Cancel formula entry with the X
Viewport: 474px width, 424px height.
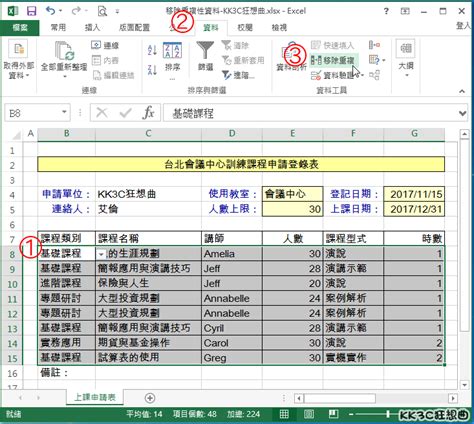pyautogui.click(x=102, y=113)
